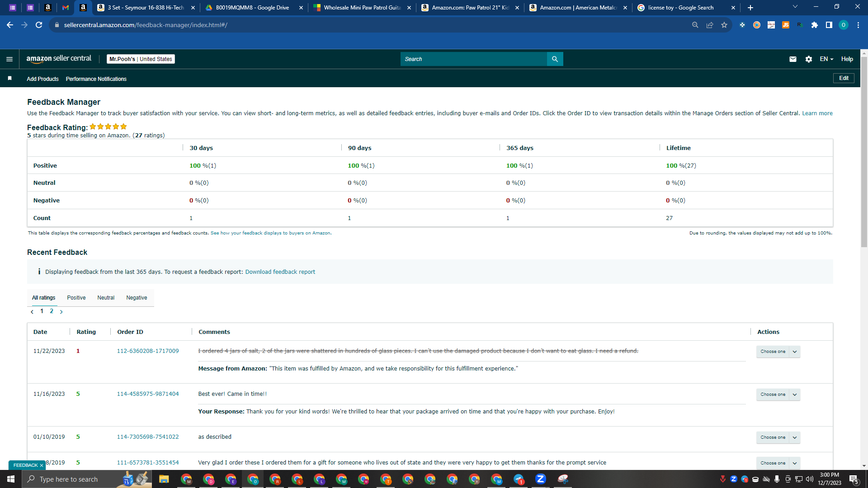Image resolution: width=868 pixels, height=488 pixels.
Task: Expand the EN language dropdown
Action: point(826,59)
